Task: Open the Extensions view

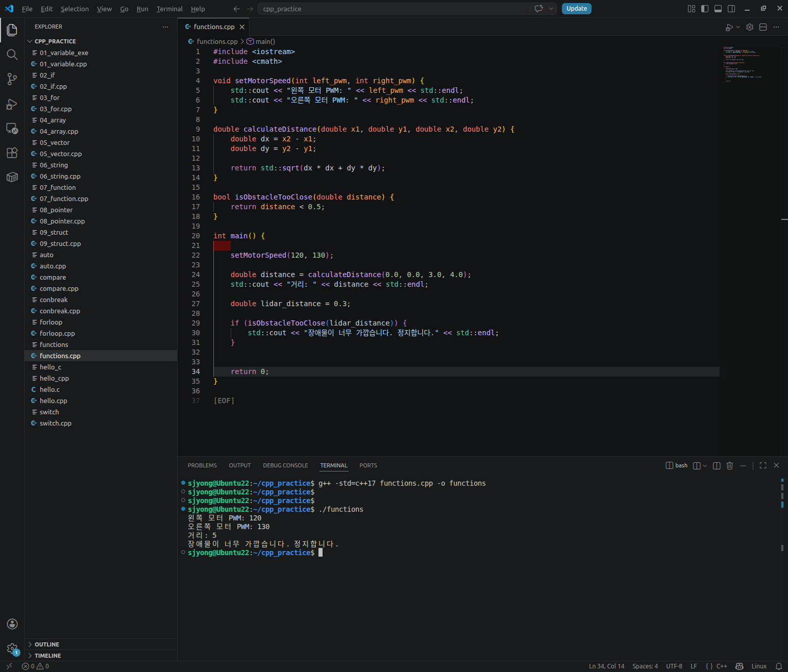Action: tap(12, 153)
